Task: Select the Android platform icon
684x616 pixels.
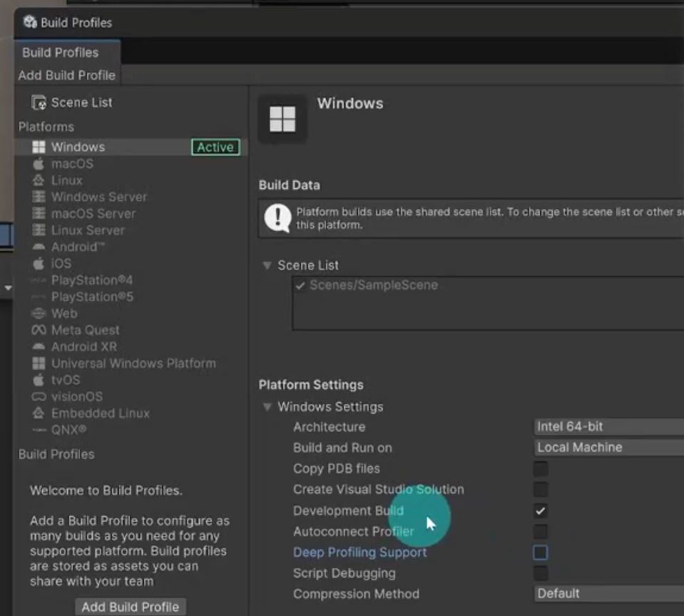Action: pyautogui.click(x=39, y=247)
